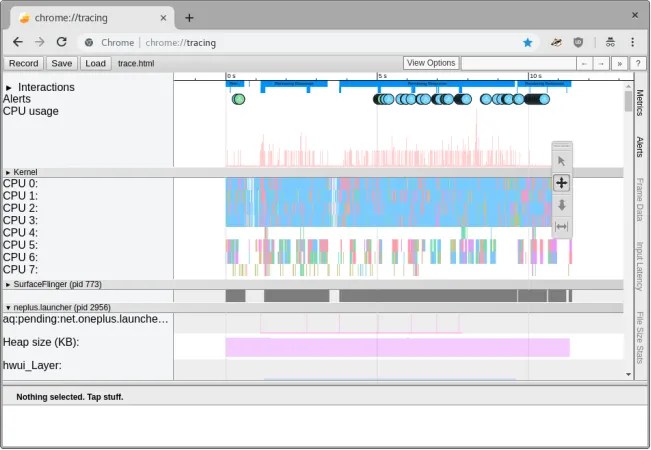Go to previous search result arrow
The width and height of the screenshot is (651, 450).
[x=585, y=64]
